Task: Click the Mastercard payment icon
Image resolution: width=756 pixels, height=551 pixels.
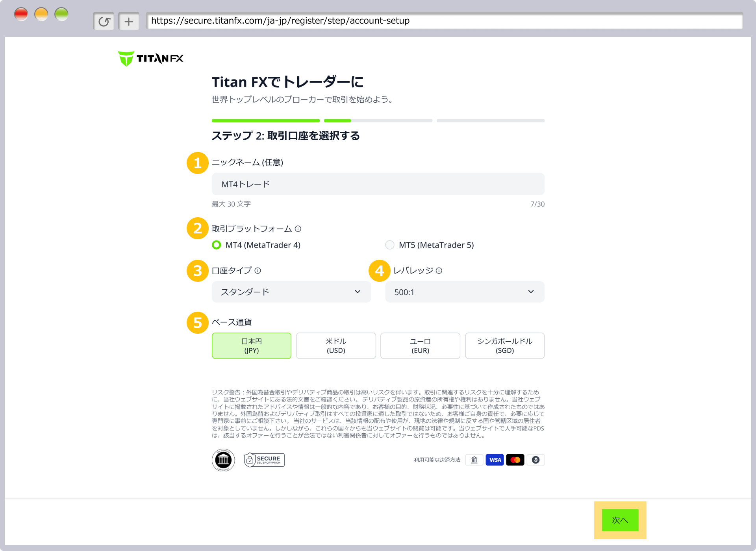Action: coord(515,460)
